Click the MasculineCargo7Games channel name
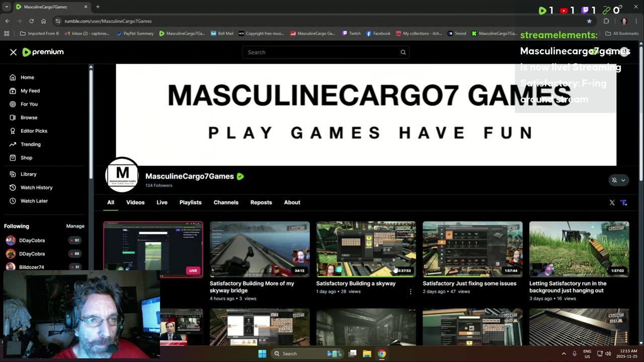The height and width of the screenshot is (362, 644). (x=189, y=176)
